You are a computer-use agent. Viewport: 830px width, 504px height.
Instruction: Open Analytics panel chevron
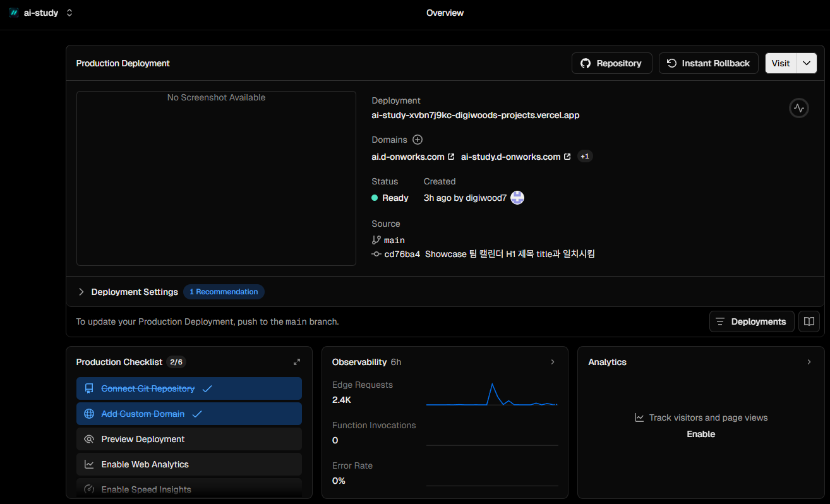809,362
